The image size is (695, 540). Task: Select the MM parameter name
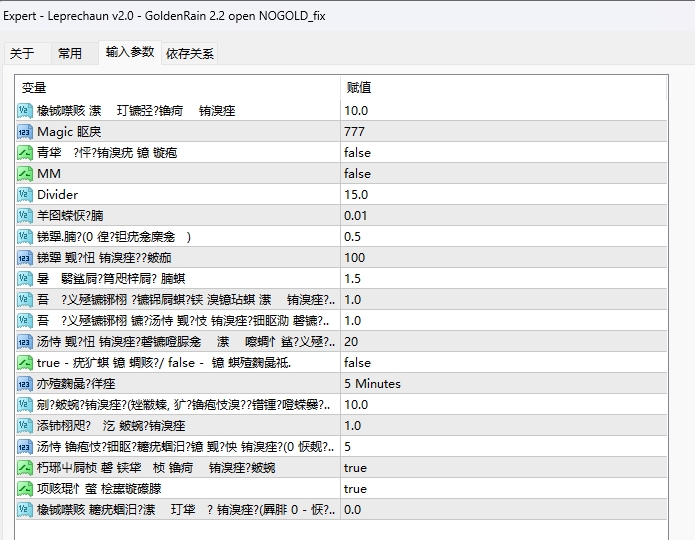[x=49, y=174]
